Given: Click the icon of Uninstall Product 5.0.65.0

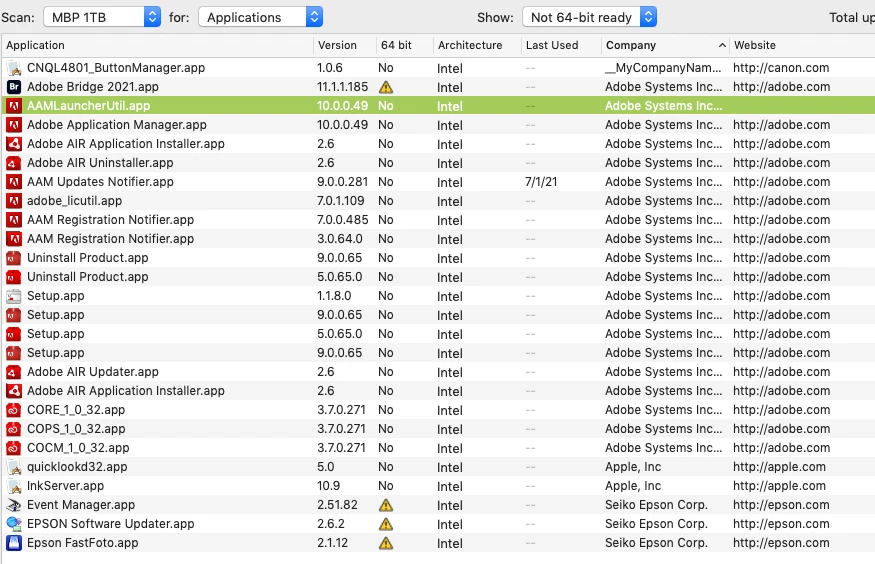Looking at the screenshot, I should click(14, 277).
